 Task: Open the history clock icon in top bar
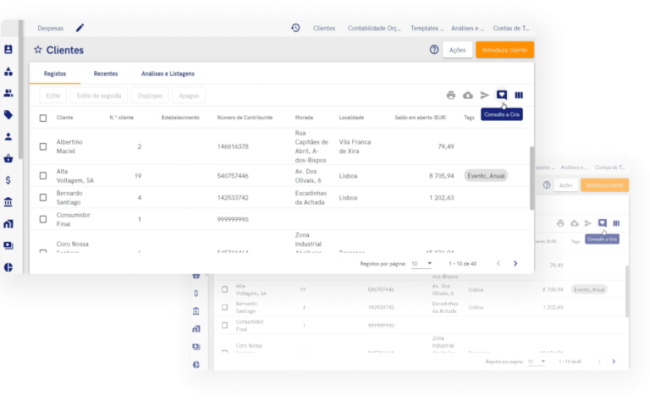[x=296, y=28]
